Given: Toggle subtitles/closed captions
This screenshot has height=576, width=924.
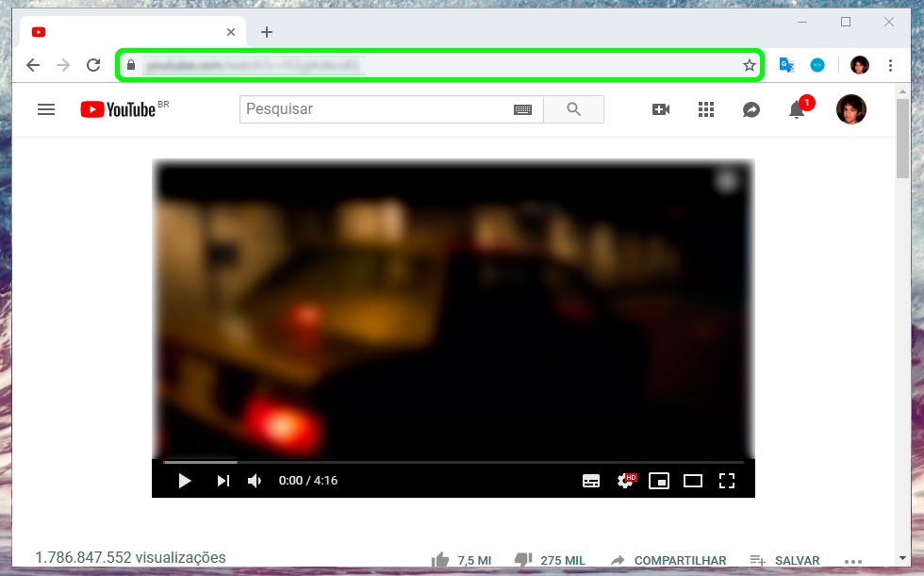Looking at the screenshot, I should 591,481.
